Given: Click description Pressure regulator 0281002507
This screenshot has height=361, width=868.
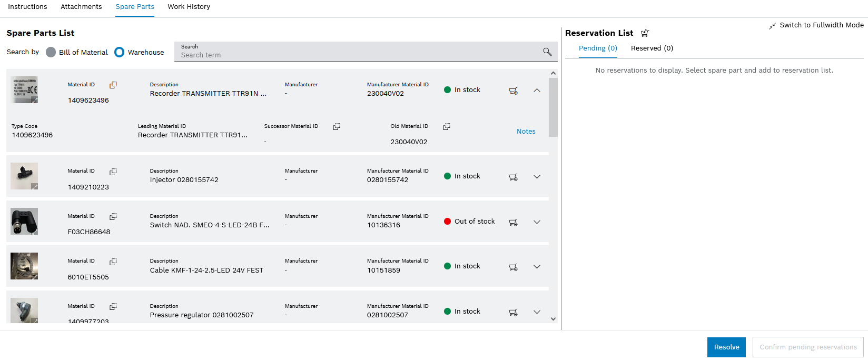Looking at the screenshot, I should click(x=202, y=315).
